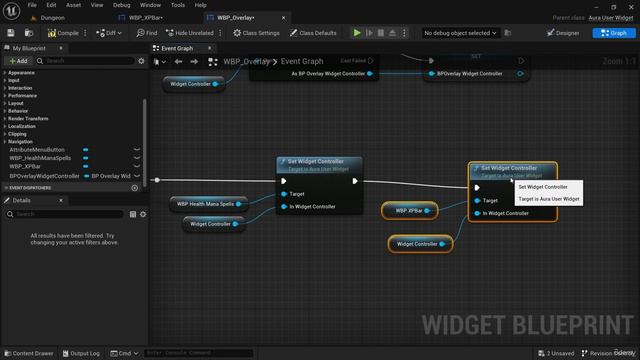Open the Cmd console type dropdown
This screenshot has width=640, height=360.
coord(124,353)
